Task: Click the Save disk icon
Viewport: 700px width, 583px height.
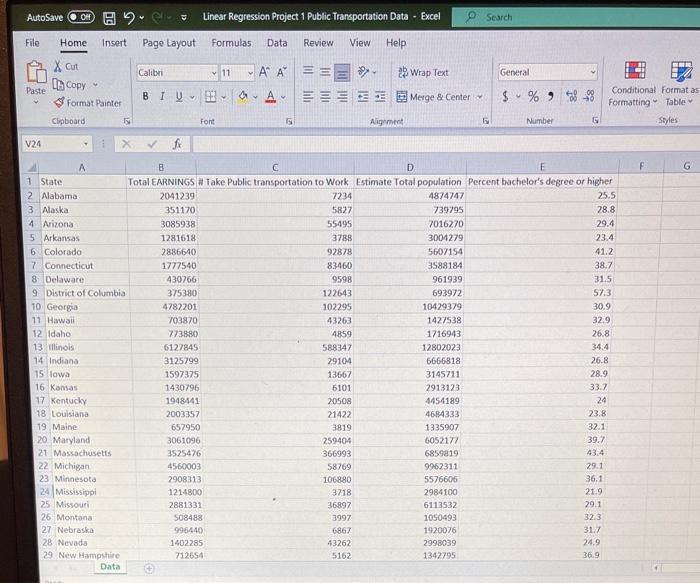Action: pos(109,18)
